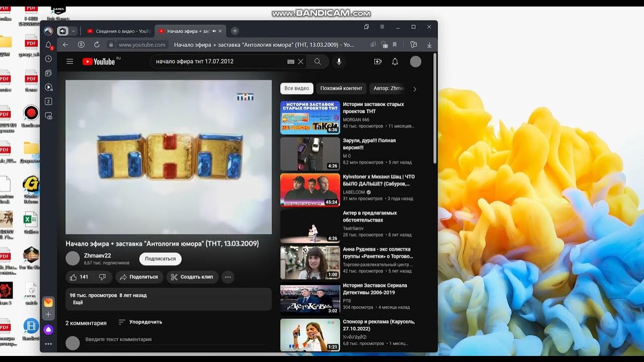Open more video actions three dots
644x362 pixels.
pyautogui.click(x=227, y=277)
